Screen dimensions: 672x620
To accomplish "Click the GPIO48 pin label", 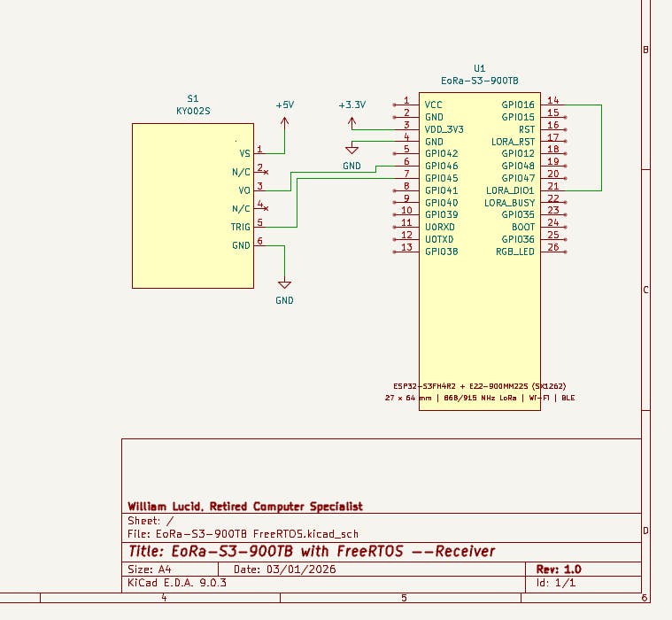I will coord(518,166).
